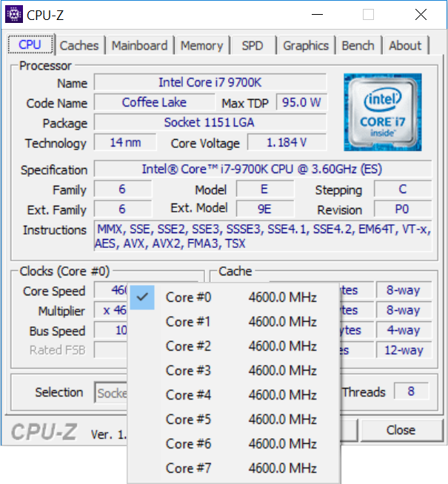Click the Bus Speed value field
This screenshot has height=484, width=448.
tap(111, 330)
